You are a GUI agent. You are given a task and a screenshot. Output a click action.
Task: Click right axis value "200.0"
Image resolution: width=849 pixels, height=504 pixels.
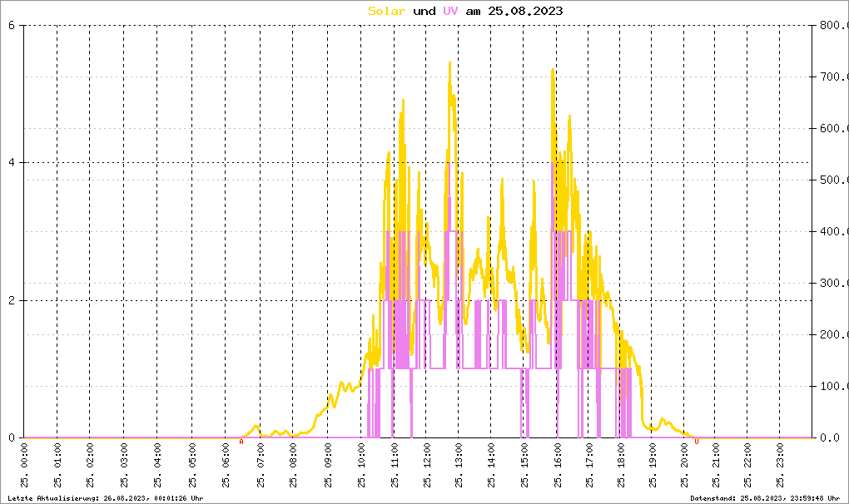click(833, 334)
